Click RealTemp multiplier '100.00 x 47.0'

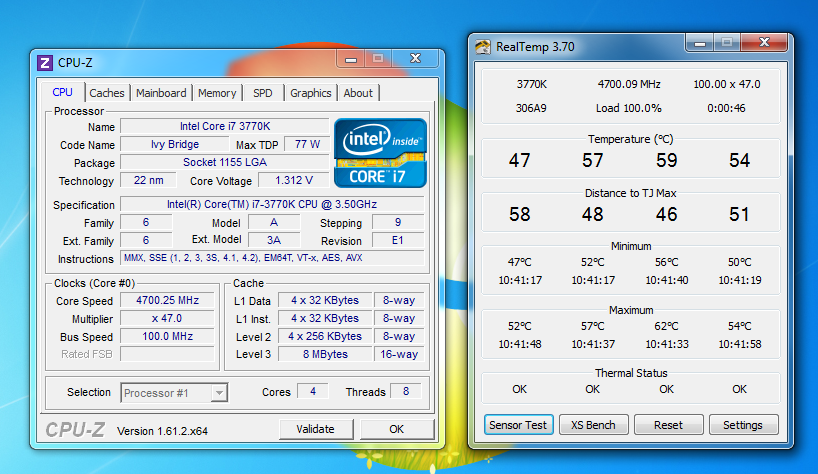(x=727, y=84)
